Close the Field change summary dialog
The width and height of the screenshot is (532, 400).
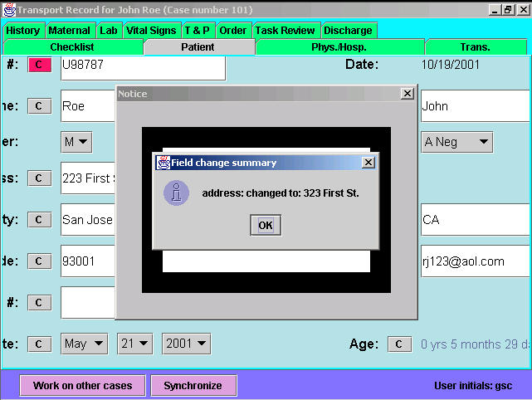pyautogui.click(x=368, y=163)
